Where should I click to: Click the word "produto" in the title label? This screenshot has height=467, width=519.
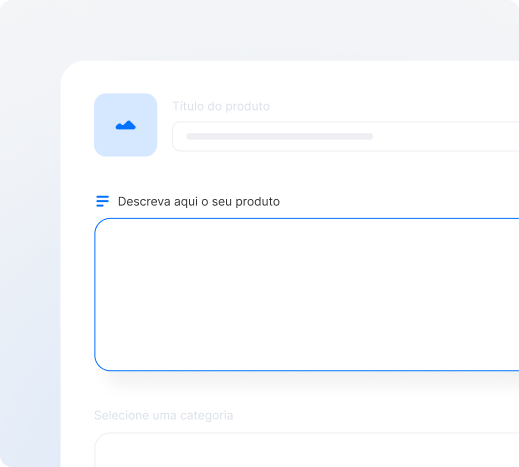point(247,107)
